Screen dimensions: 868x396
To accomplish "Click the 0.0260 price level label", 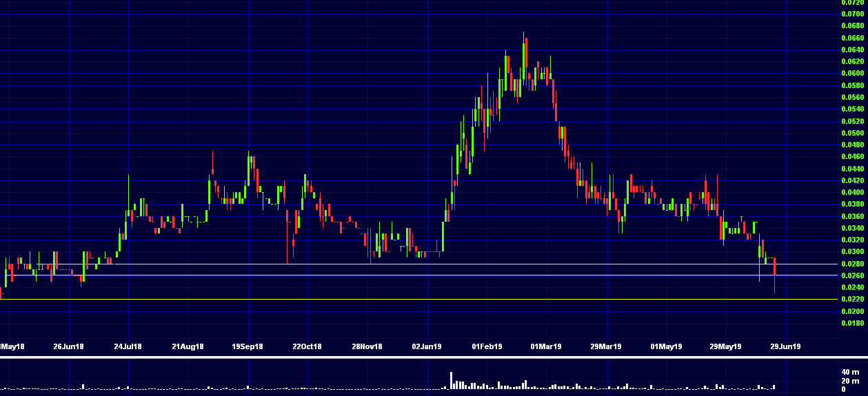I will [853, 275].
